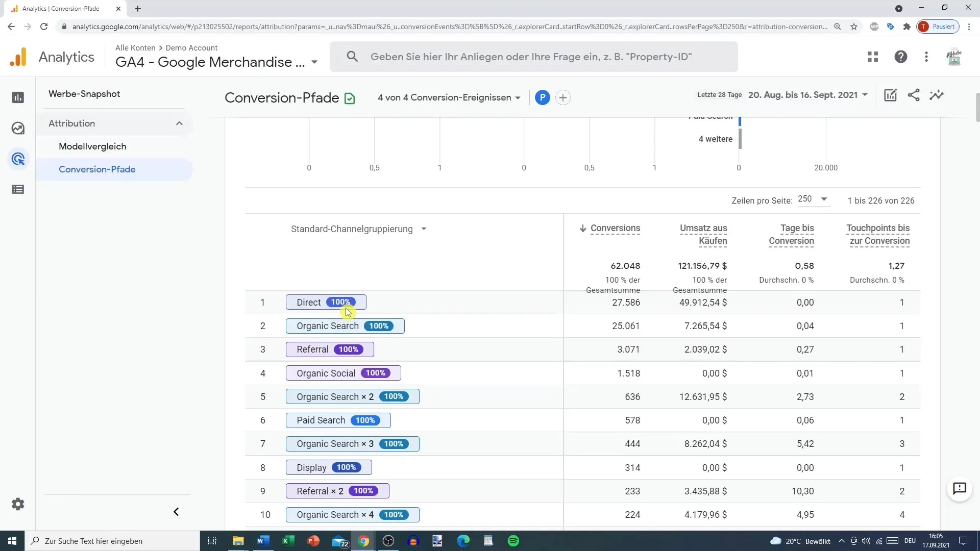The width and height of the screenshot is (980, 551).
Task: Expand the 4 von 4 Conversion-Ereignissen dropdown
Action: (449, 97)
